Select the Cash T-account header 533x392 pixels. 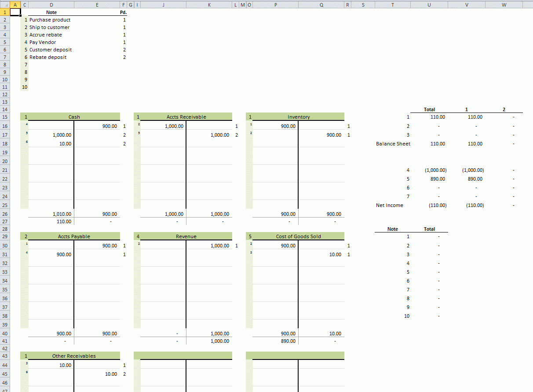(x=74, y=116)
